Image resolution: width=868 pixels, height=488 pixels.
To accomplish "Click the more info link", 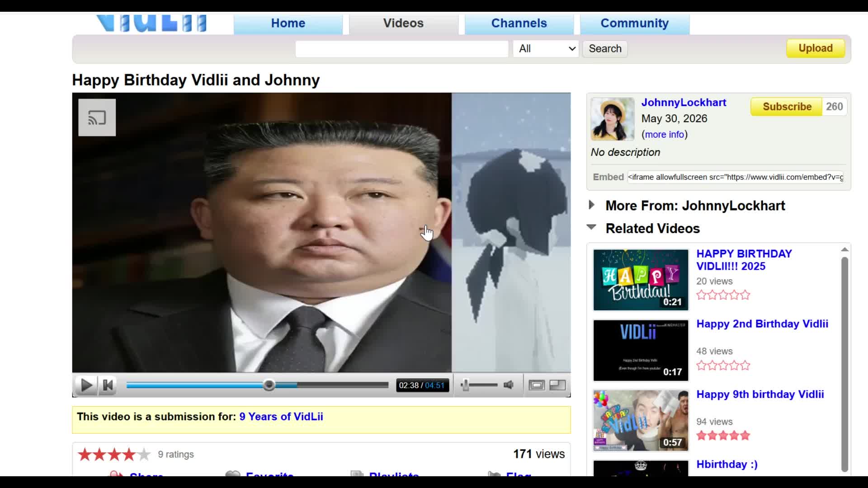I will [664, 135].
